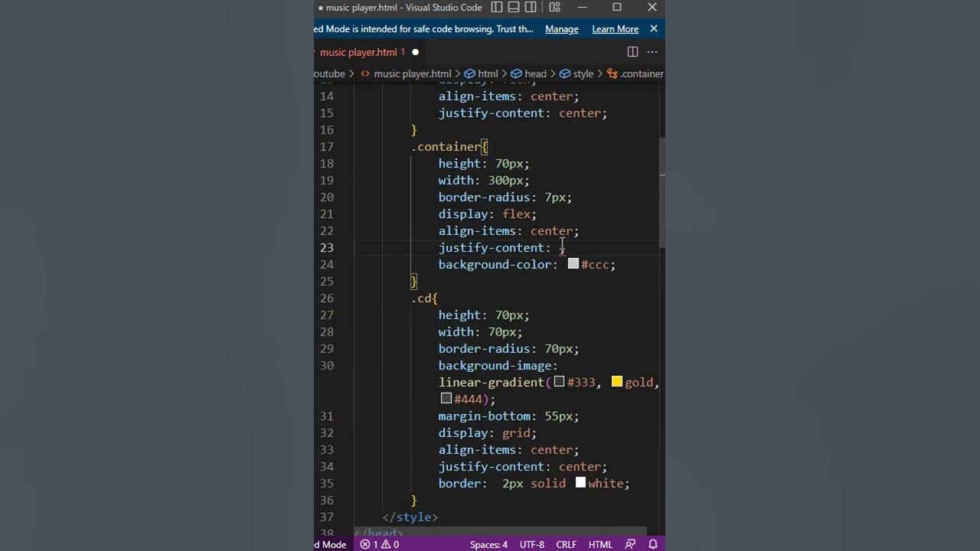This screenshot has width=980, height=551.
Task: Click the #444 color swatch
Action: [446, 399]
